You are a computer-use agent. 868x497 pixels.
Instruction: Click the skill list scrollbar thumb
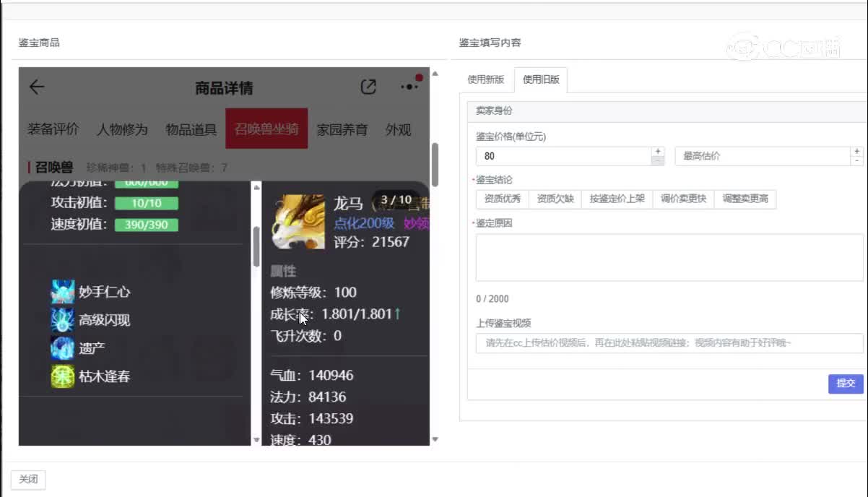[x=256, y=246]
